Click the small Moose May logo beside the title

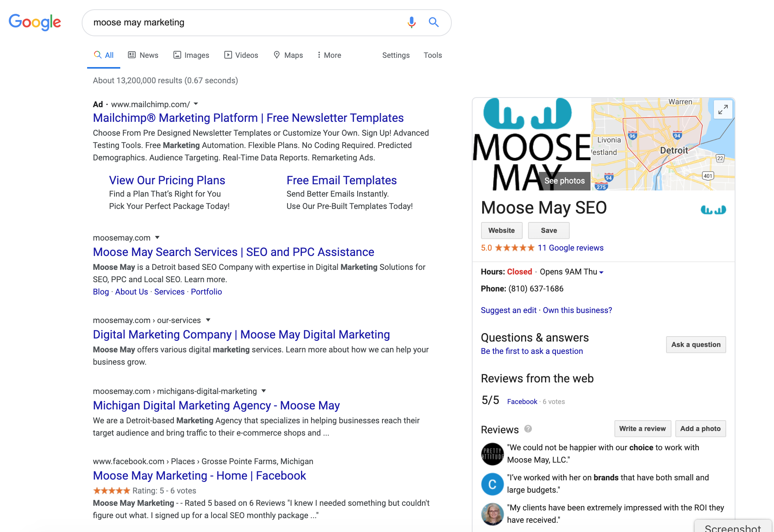coord(713,210)
